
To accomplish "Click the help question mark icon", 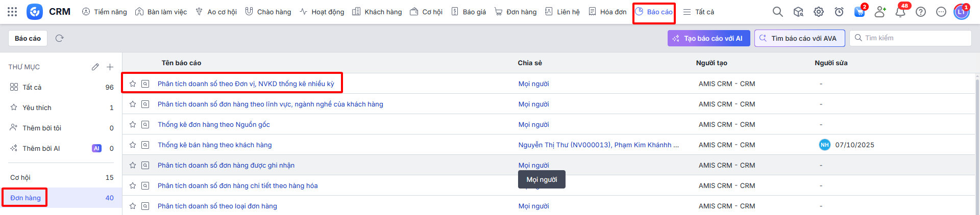I will pyautogui.click(x=921, y=12).
